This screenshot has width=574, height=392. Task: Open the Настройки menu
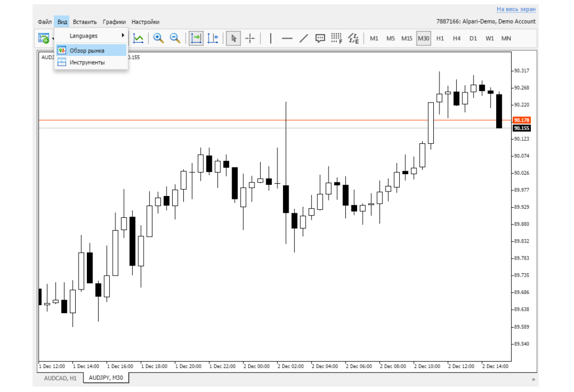click(145, 22)
